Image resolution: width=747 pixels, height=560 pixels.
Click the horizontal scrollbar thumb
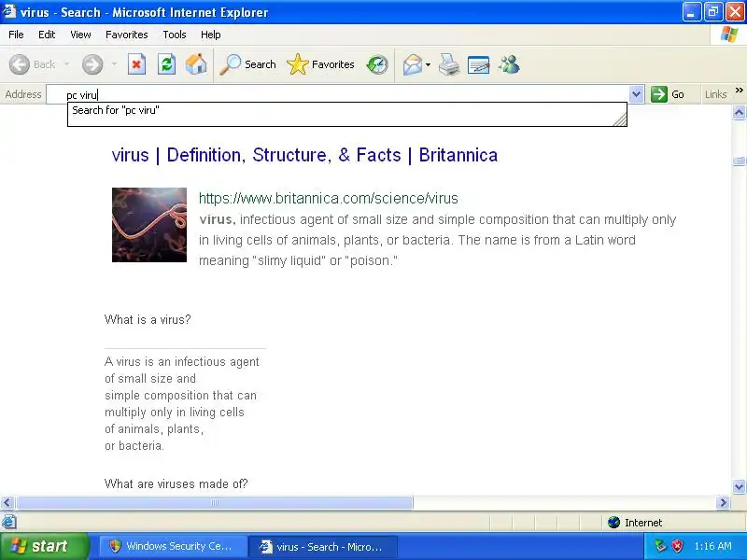(215, 502)
